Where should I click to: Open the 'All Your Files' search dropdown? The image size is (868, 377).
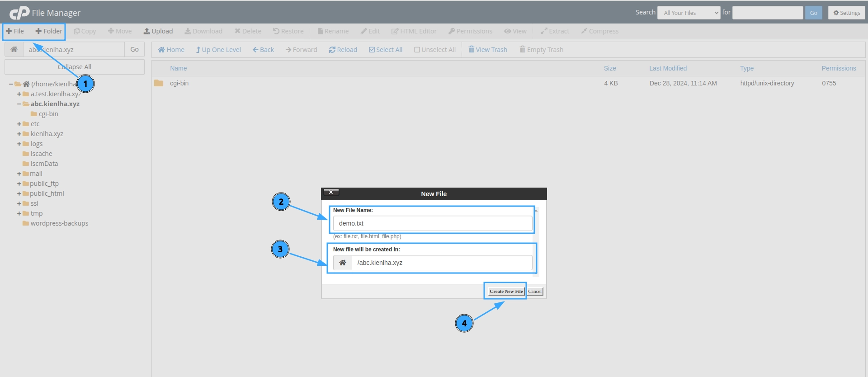689,13
